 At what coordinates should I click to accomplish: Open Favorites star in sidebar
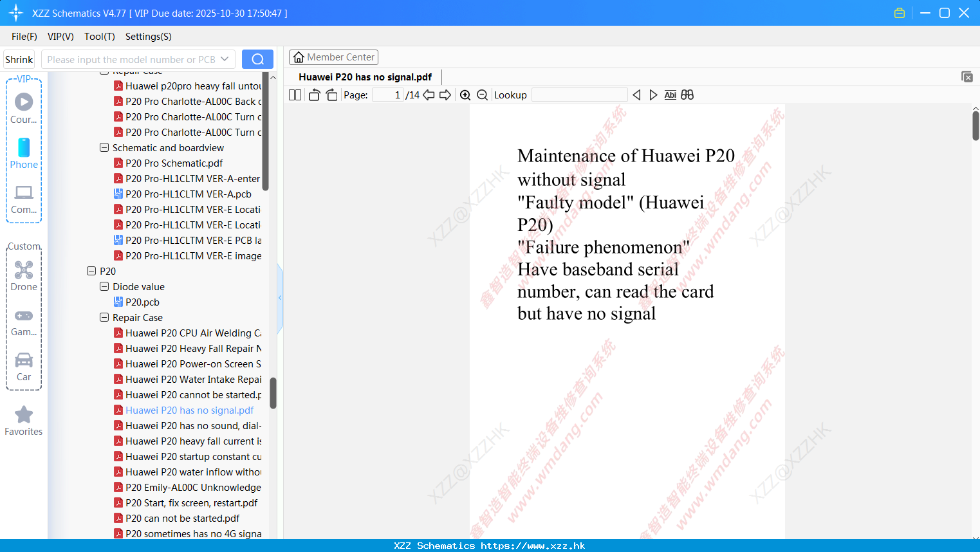point(24,421)
